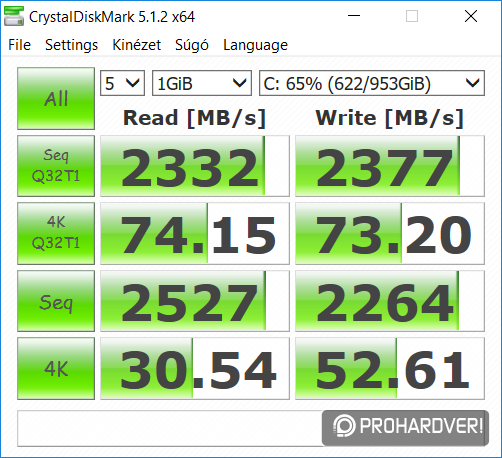The image size is (502, 458).
Task: Run all benchmarks with All button
Action: 56,98
